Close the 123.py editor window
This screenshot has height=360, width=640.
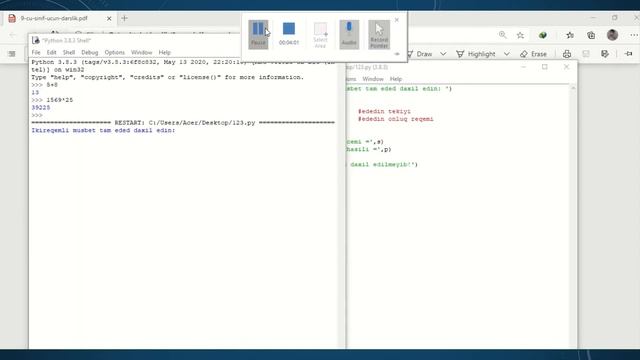coord(566,67)
